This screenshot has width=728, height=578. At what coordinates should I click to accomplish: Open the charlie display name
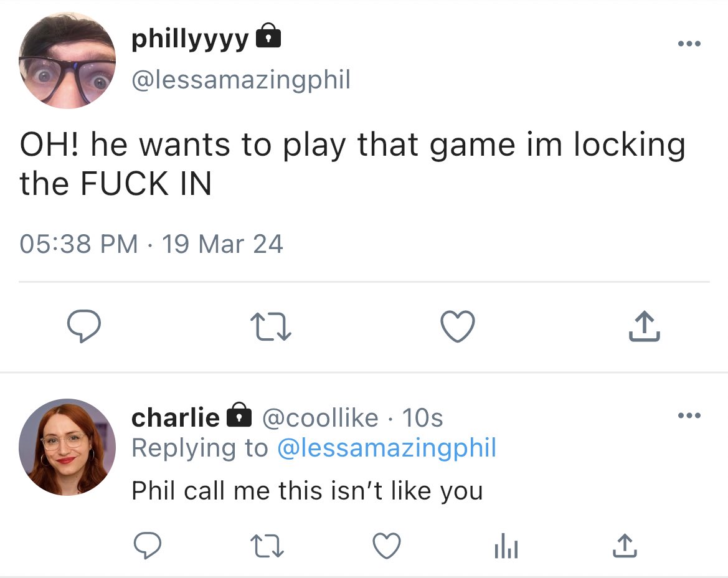click(176, 417)
